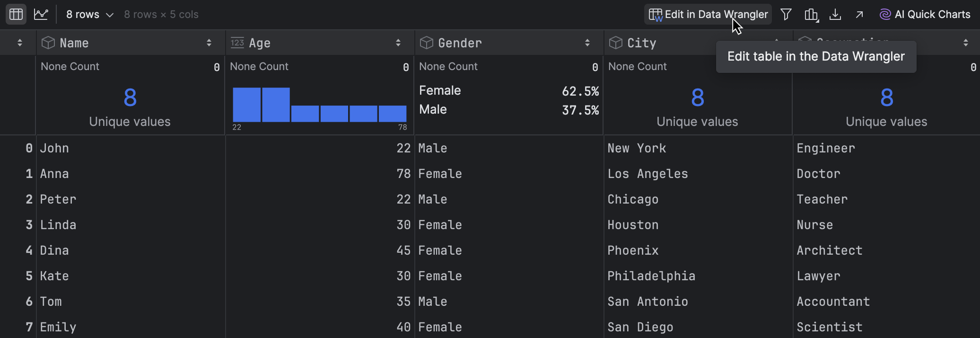Select the cell containing Chicago
Viewport: 980px width, 338px height.
click(x=633, y=199)
